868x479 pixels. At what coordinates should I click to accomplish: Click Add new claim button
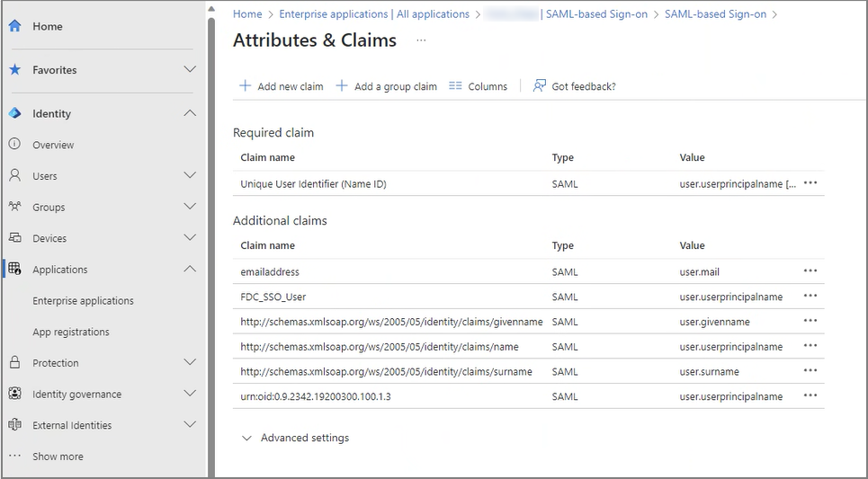click(281, 86)
